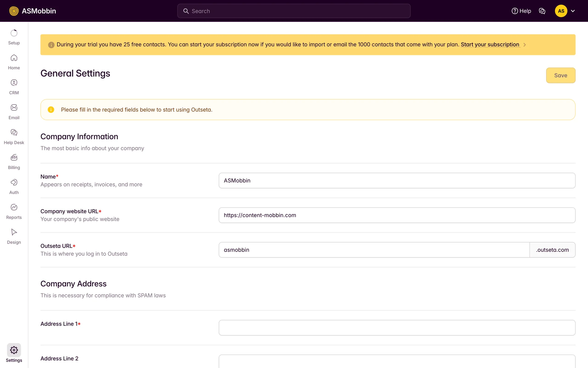Screen dimensions: 588x368
Task: Click the Settings gear icon
Action: [x=14, y=350]
